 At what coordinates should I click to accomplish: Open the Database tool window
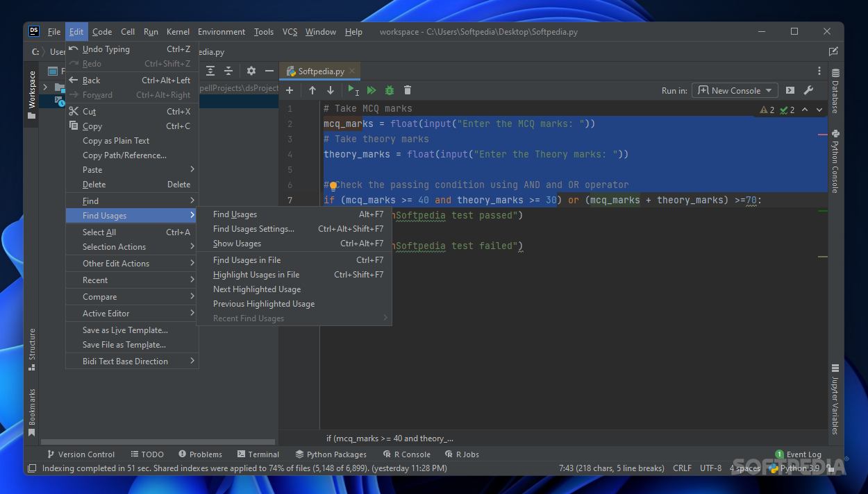[835, 91]
